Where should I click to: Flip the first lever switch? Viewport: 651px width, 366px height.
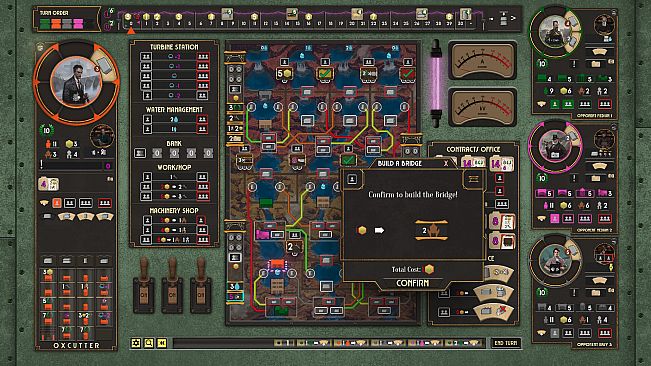click(144, 285)
